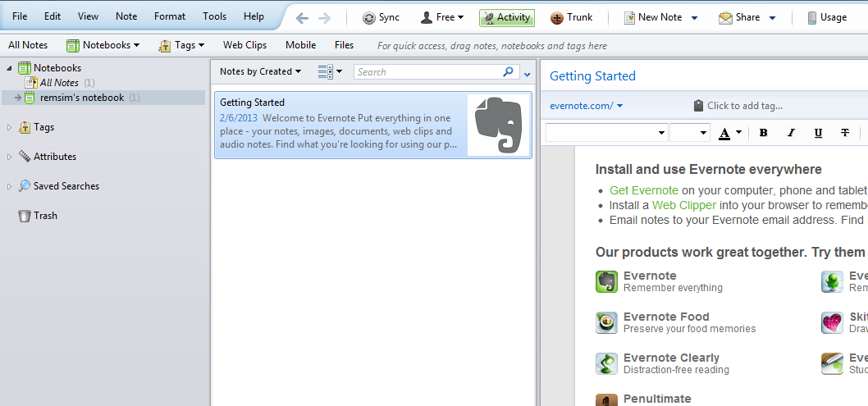This screenshot has width=868, height=406.
Task: Expand the Tags tree node
Action: [9, 127]
